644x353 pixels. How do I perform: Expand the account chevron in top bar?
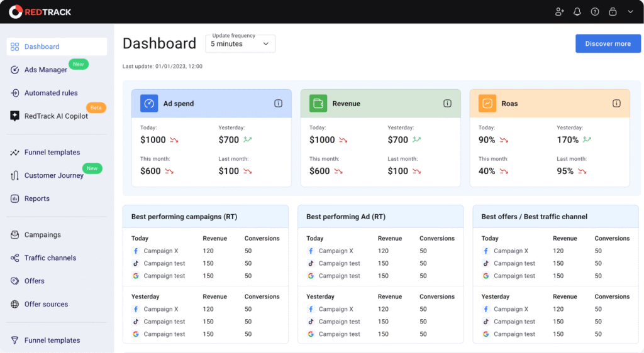pyautogui.click(x=630, y=12)
